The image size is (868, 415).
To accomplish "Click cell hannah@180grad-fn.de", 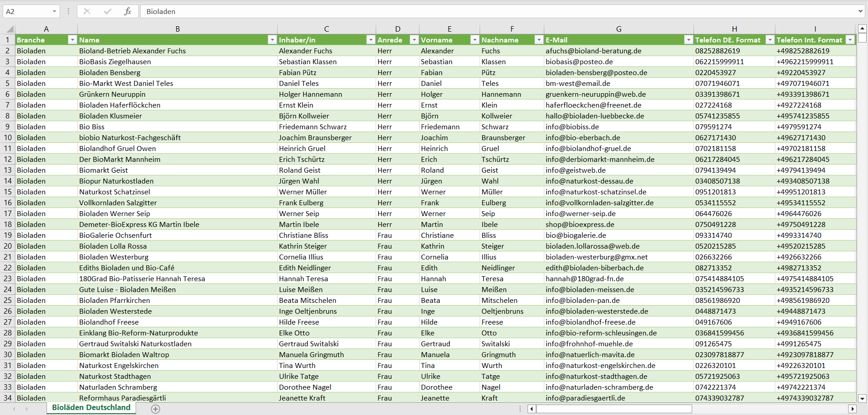I will point(618,278).
